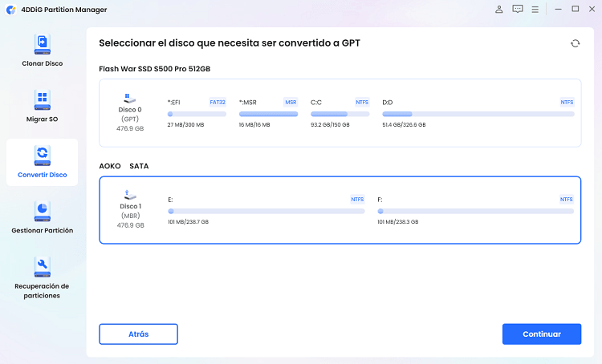Click the NTFS tag of E:

357,200
